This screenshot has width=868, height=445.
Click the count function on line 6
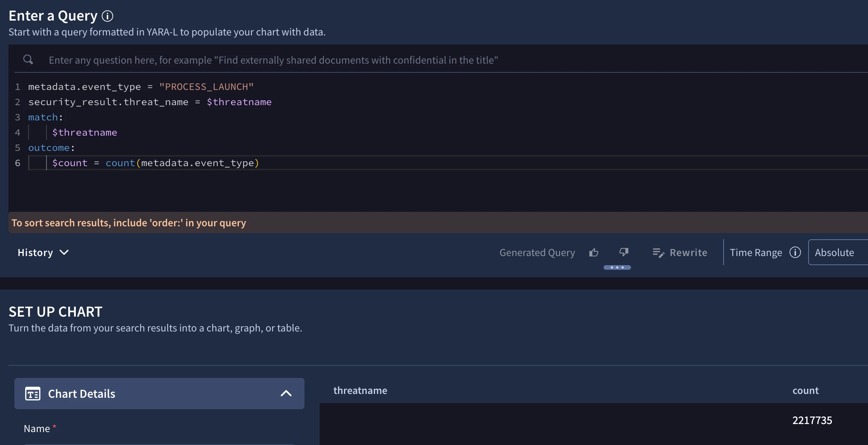tap(120, 163)
